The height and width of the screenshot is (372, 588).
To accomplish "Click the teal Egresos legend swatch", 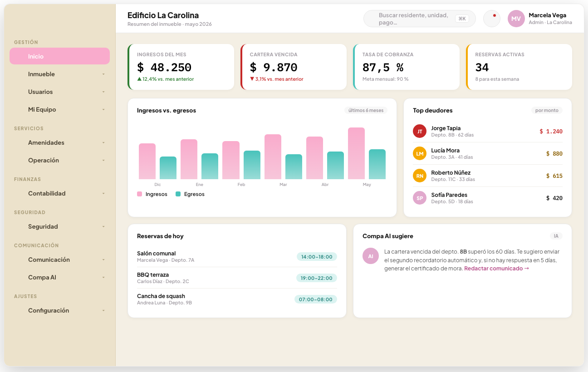I will click(178, 194).
